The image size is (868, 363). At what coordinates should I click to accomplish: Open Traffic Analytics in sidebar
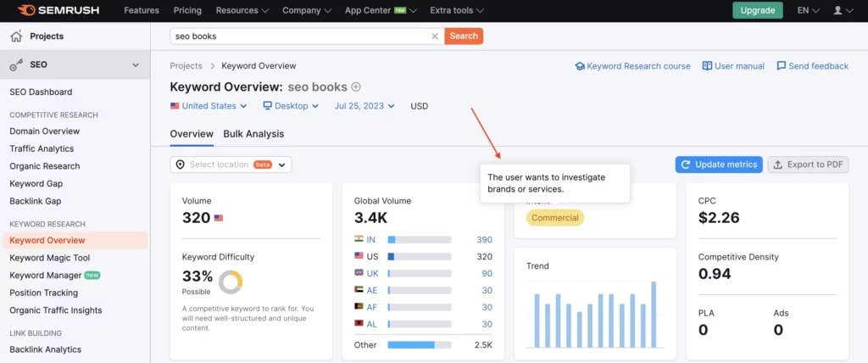[42, 148]
